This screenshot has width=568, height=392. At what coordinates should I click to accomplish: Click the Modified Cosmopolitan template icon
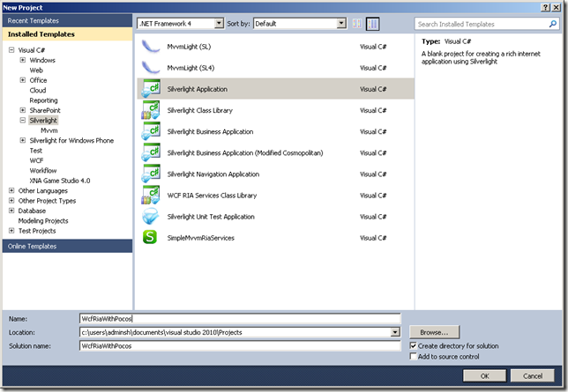[x=150, y=152]
